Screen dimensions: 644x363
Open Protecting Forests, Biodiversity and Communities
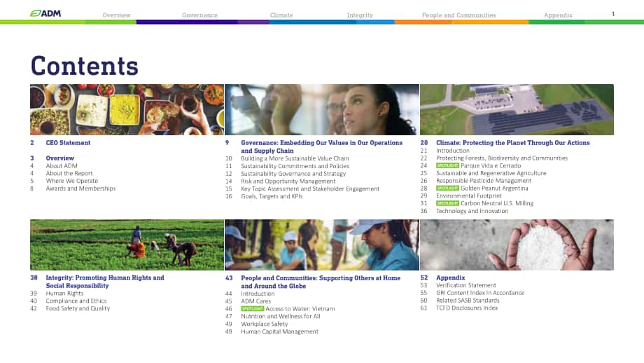pyautogui.click(x=502, y=158)
